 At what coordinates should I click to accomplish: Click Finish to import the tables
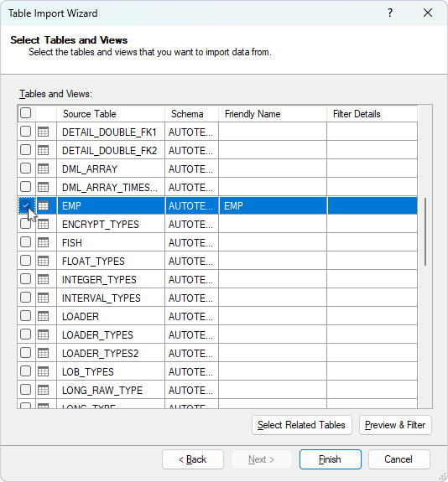(x=331, y=459)
